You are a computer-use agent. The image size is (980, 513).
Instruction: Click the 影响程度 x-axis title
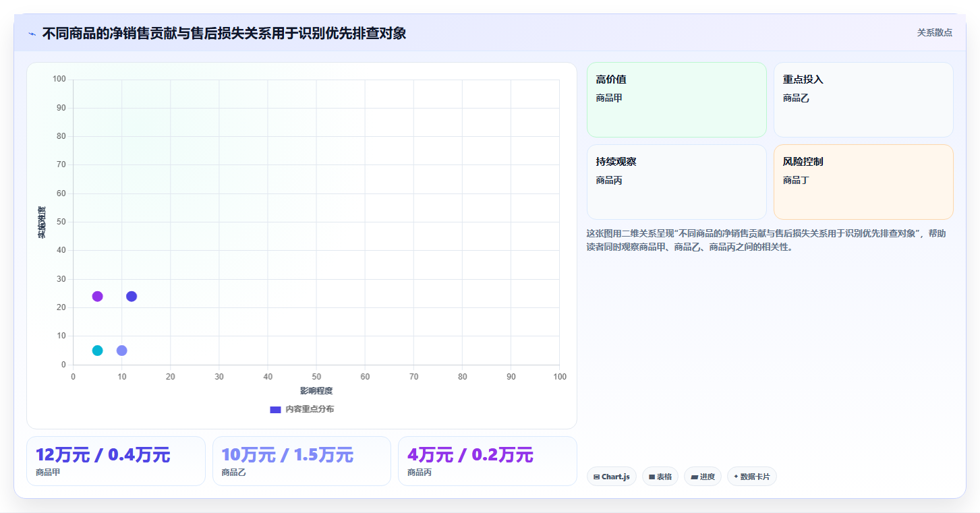click(316, 391)
